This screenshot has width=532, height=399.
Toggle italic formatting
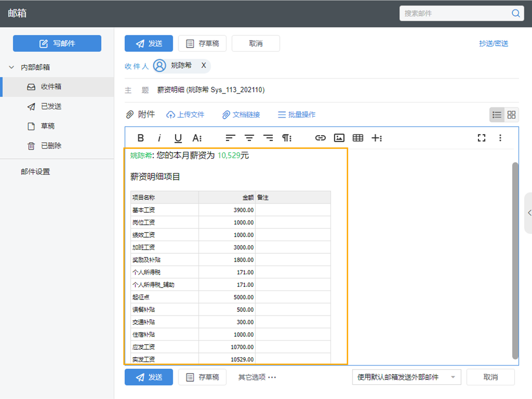tap(159, 138)
